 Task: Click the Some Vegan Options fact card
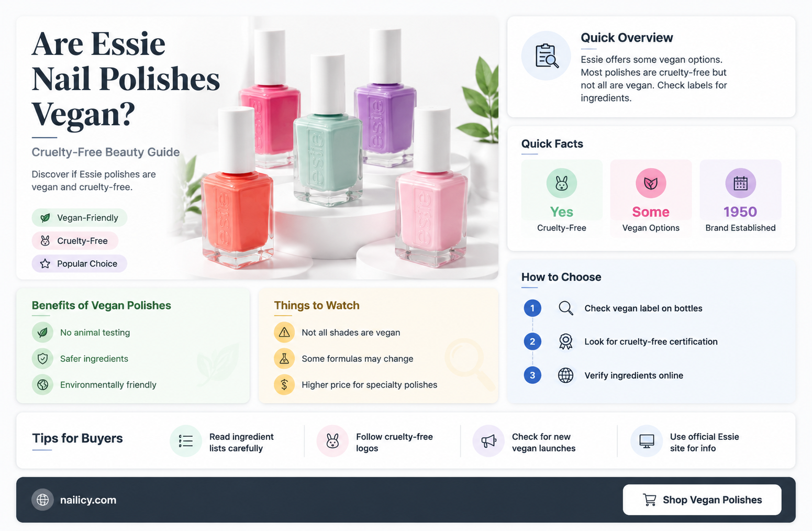651,197
